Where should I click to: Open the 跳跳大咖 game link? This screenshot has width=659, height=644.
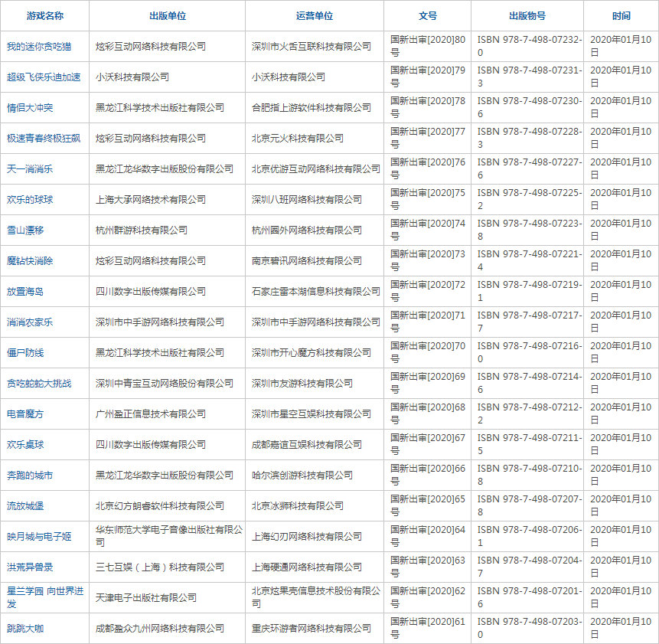pyautogui.click(x=25, y=629)
